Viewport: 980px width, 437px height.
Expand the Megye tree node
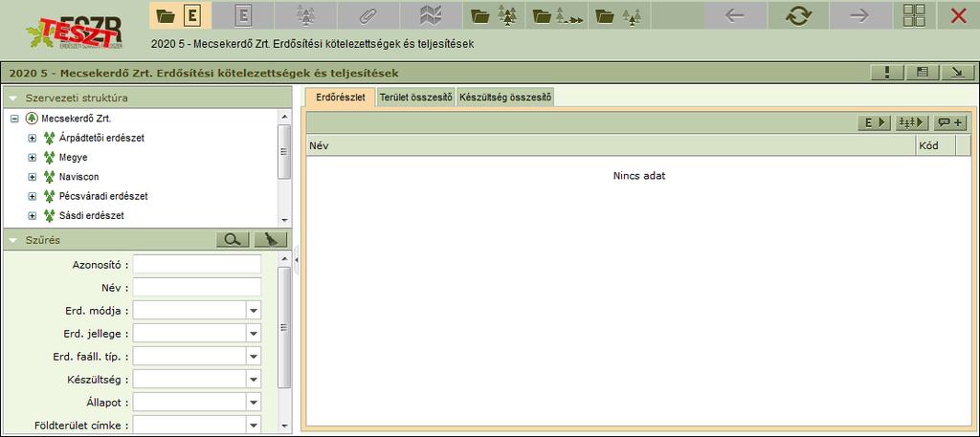pos(33,158)
